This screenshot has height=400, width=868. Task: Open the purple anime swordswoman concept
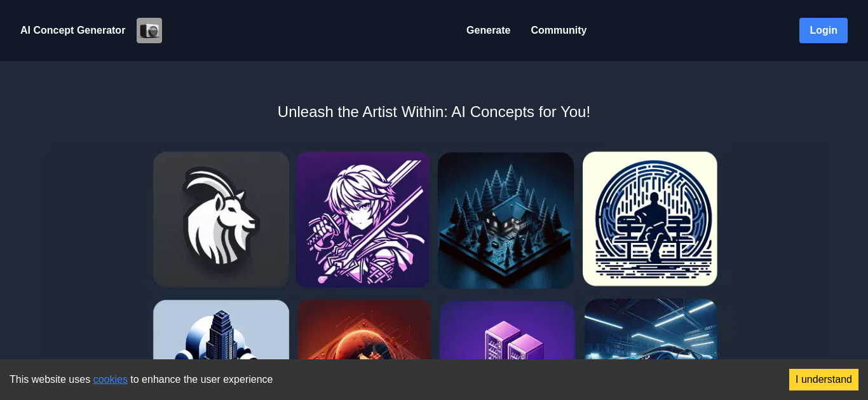tap(363, 219)
